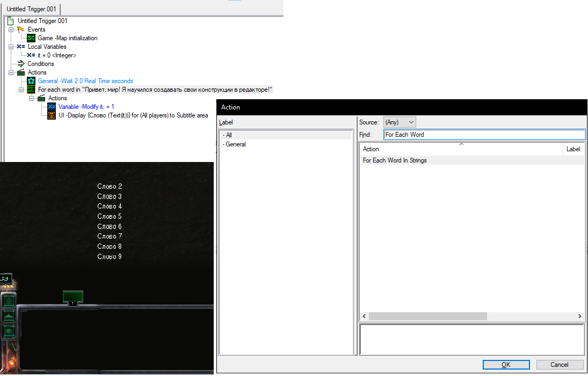
Task: Collapse the Local Variables tree node
Action: tap(11, 47)
